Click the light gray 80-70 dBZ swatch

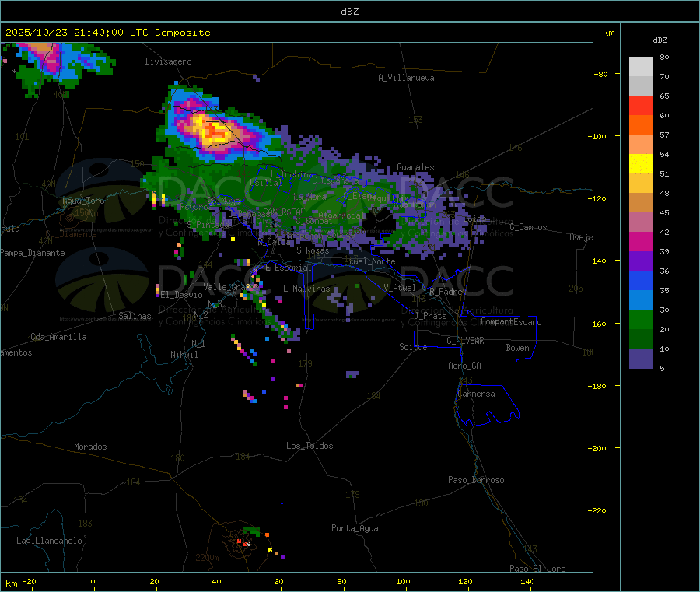coord(641,67)
